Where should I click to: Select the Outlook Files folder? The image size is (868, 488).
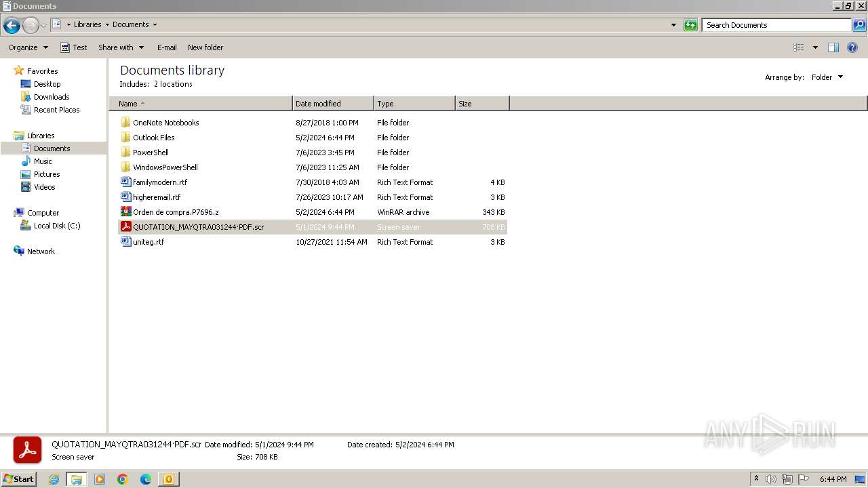coord(153,138)
